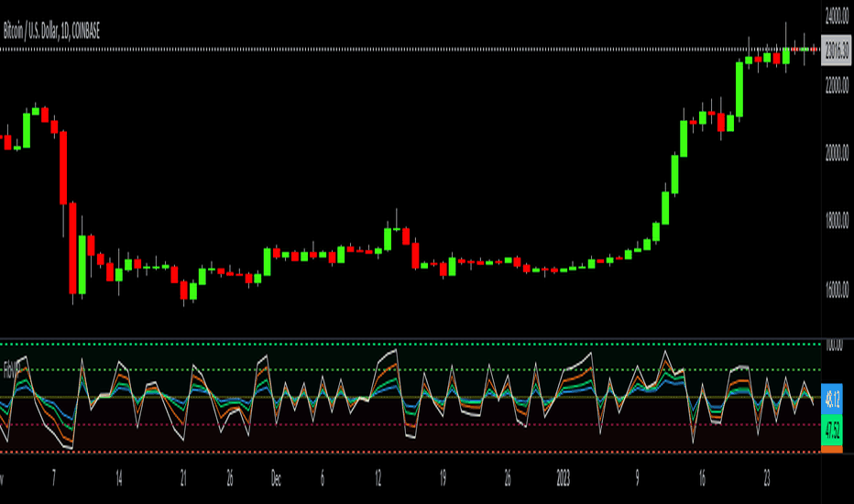Click the 22000.00 price axis label

837,85
